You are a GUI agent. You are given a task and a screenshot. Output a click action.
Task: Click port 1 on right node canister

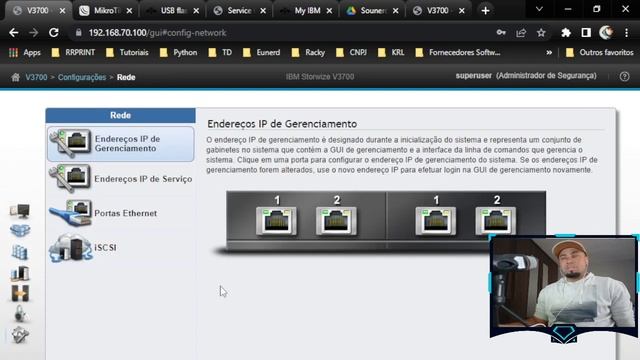(x=436, y=221)
